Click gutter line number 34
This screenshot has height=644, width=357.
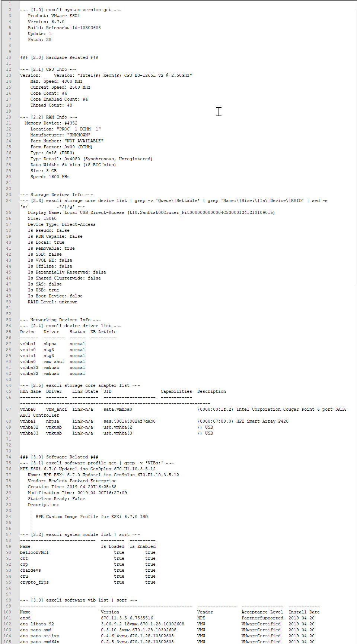tap(9, 201)
